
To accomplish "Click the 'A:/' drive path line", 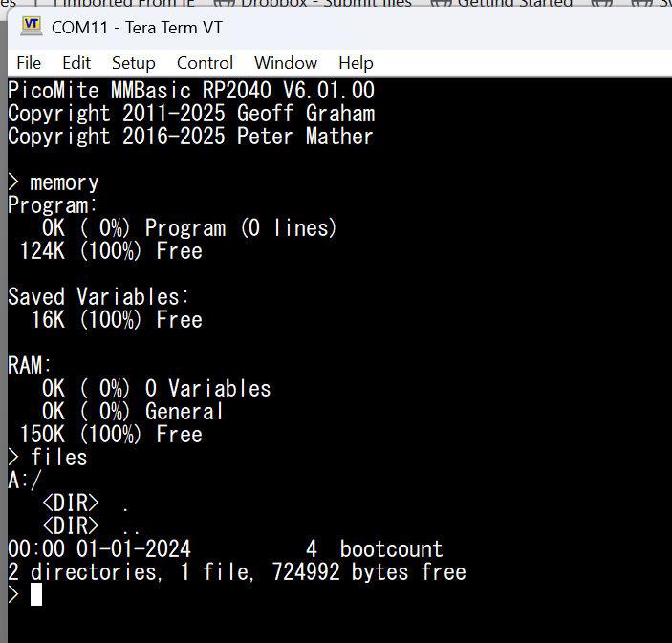I will (25, 481).
